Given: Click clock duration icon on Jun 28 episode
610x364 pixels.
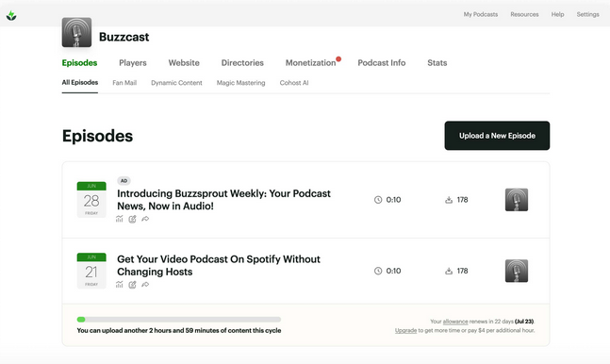Looking at the screenshot, I should pos(378,200).
